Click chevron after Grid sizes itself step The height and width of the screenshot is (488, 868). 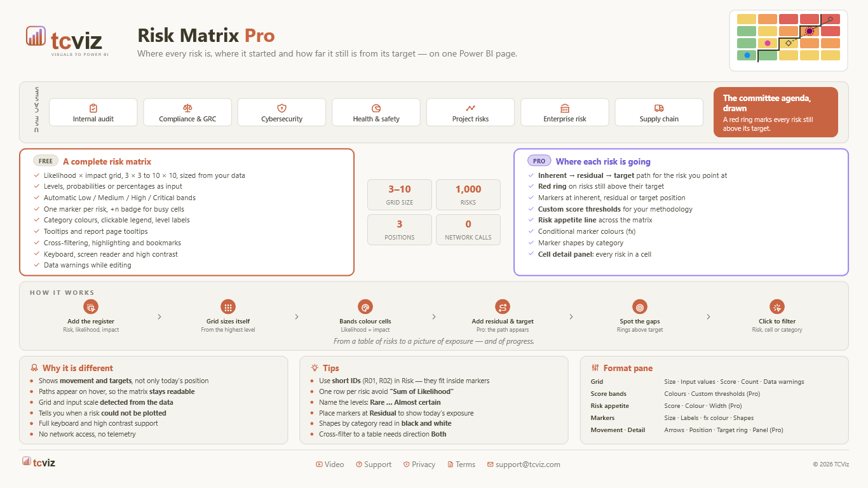pyautogui.click(x=297, y=316)
